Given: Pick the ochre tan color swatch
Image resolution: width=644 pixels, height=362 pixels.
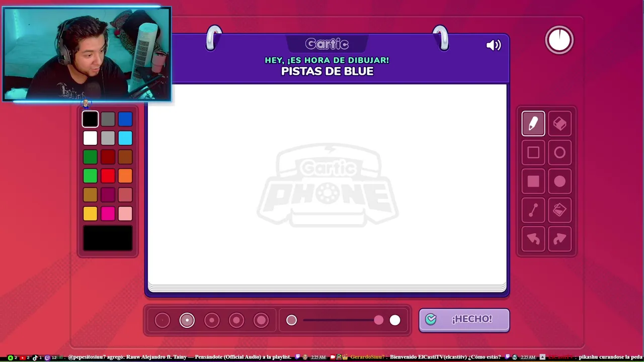Looking at the screenshot, I should pyautogui.click(x=90, y=195).
